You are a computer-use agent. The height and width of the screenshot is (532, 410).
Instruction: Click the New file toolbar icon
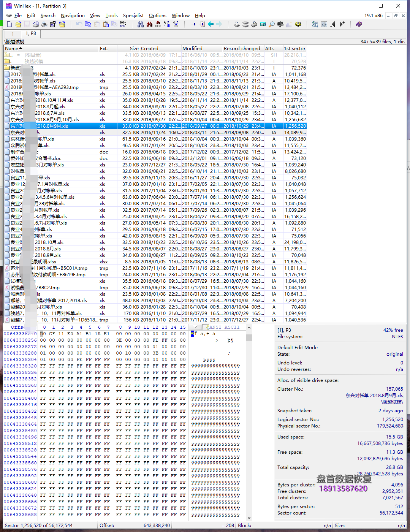click(x=9, y=24)
